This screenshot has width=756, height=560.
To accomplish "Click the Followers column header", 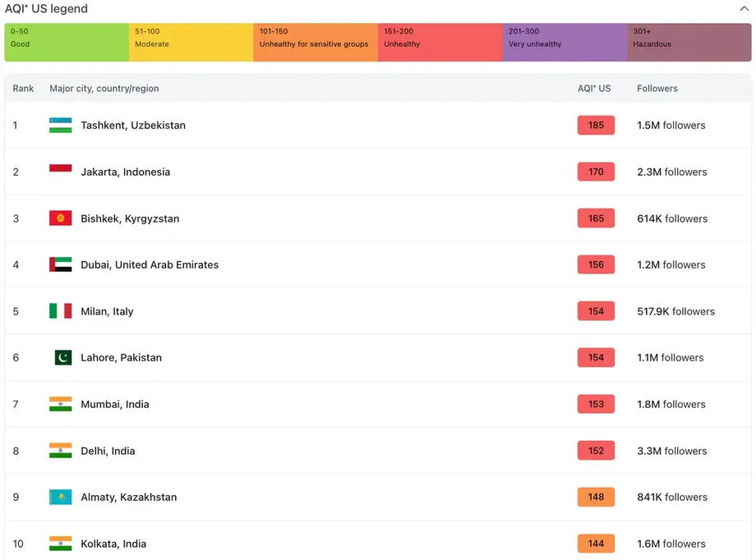I will coord(657,88).
